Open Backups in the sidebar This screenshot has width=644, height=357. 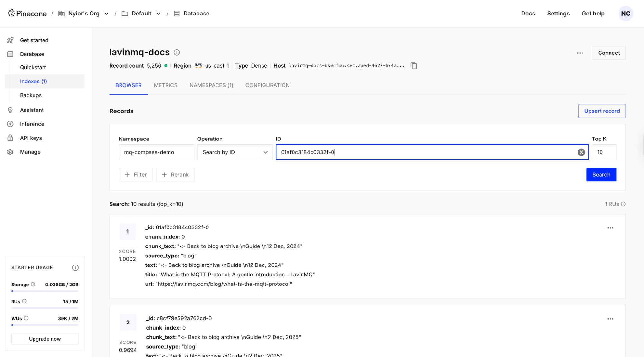tap(31, 95)
